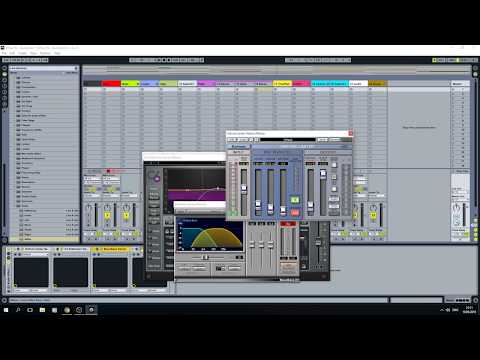Adjust the first track's pan knob
480x360 pixels.
pyautogui.click(x=88, y=208)
